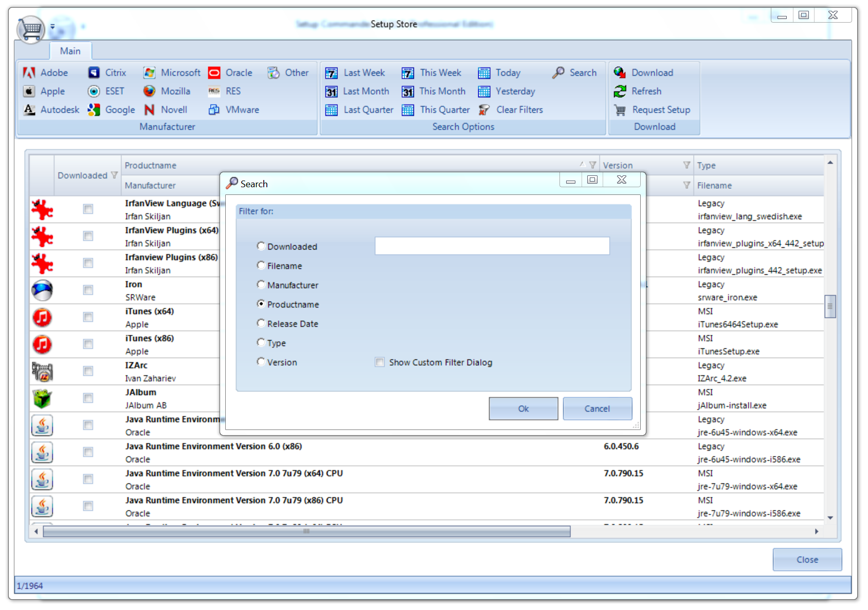Filter by Mozilla manufacturer
Viewport: 868px width, 610px height.
click(167, 91)
